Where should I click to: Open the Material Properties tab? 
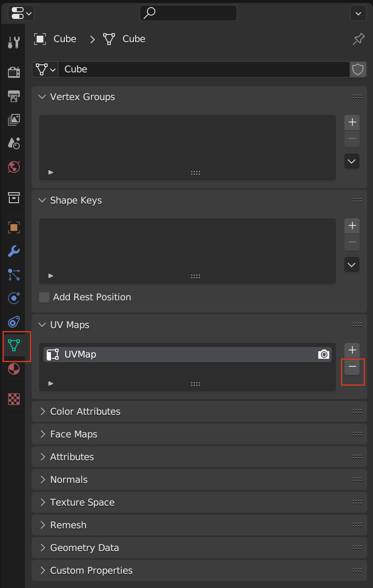[13, 369]
